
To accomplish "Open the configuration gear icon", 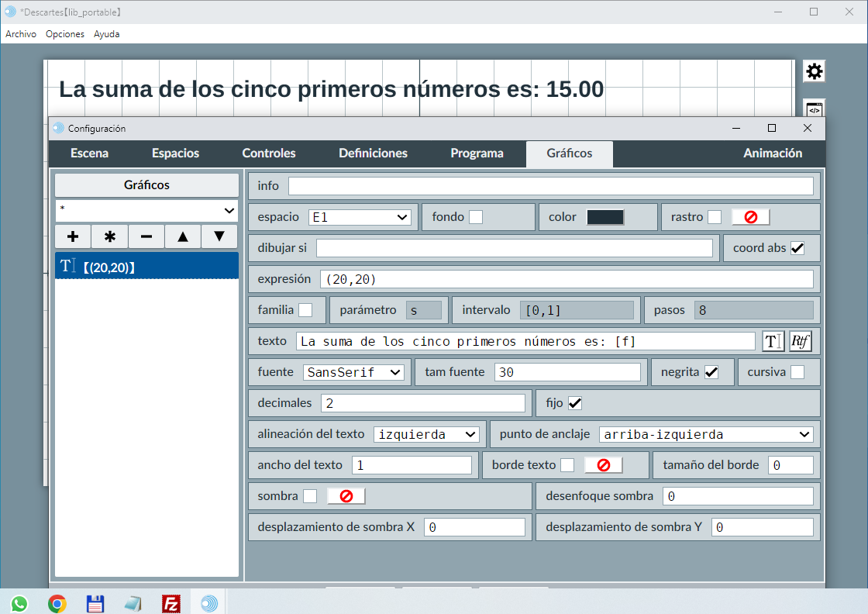I will pyautogui.click(x=814, y=71).
